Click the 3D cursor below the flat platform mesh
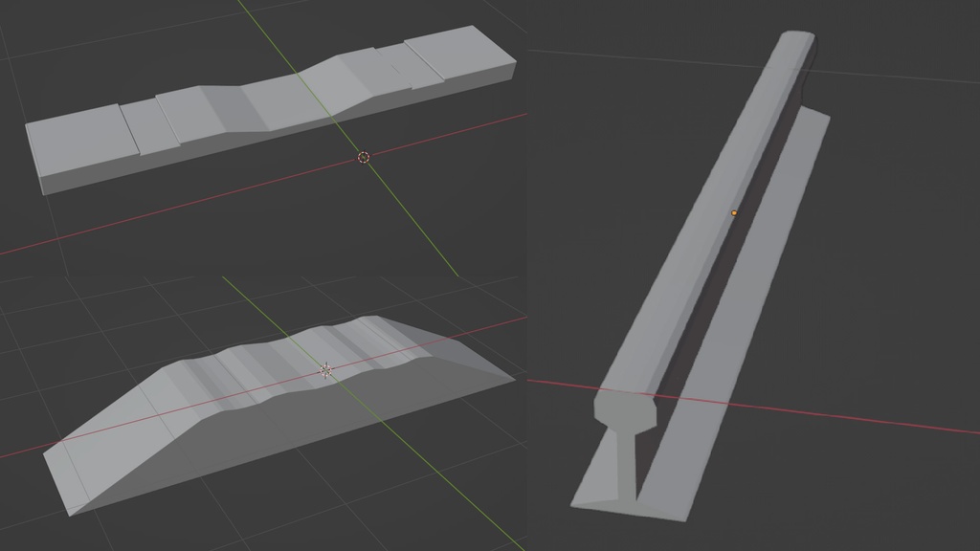 [364, 158]
